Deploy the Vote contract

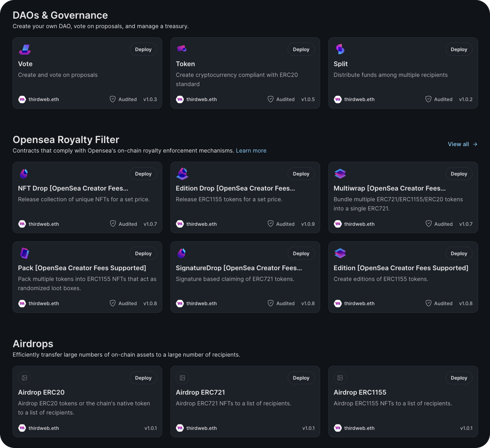pyautogui.click(x=143, y=49)
